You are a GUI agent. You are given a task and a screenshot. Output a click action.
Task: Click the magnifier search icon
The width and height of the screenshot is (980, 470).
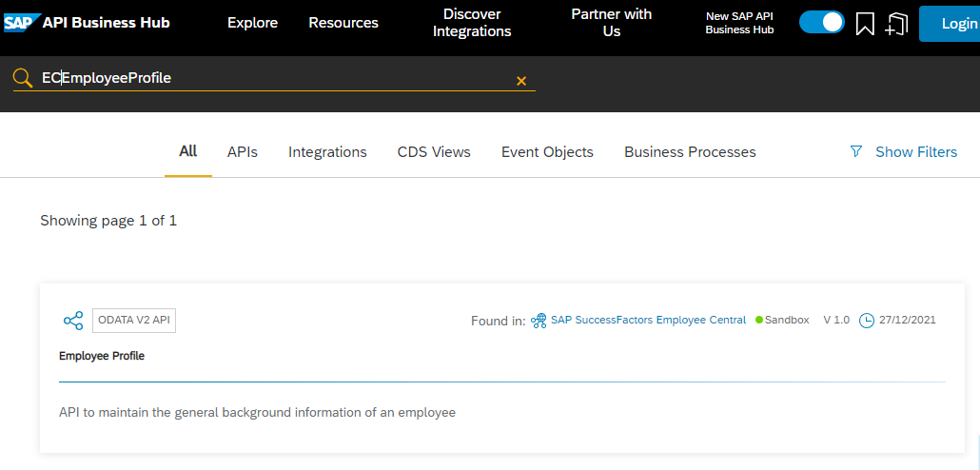click(x=23, y=78)
